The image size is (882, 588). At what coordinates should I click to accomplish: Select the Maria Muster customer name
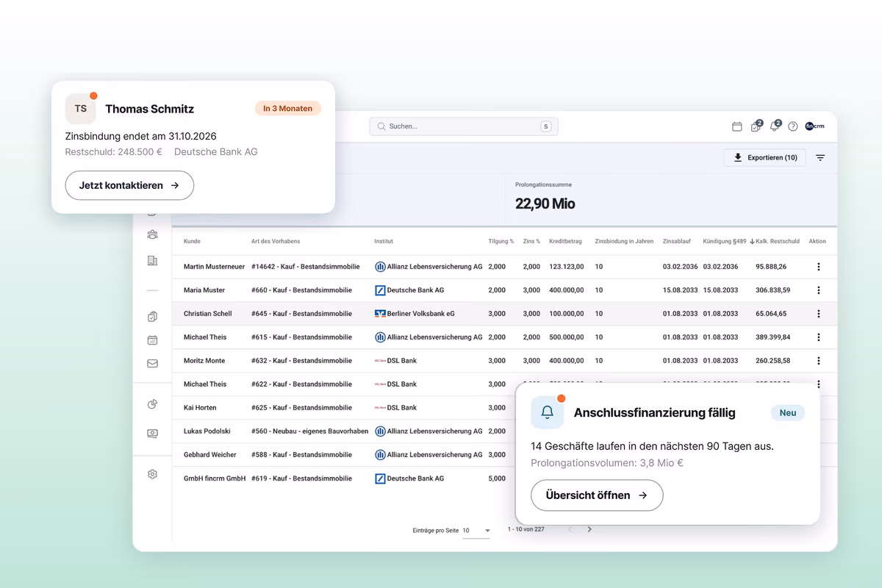pos(204,290)
